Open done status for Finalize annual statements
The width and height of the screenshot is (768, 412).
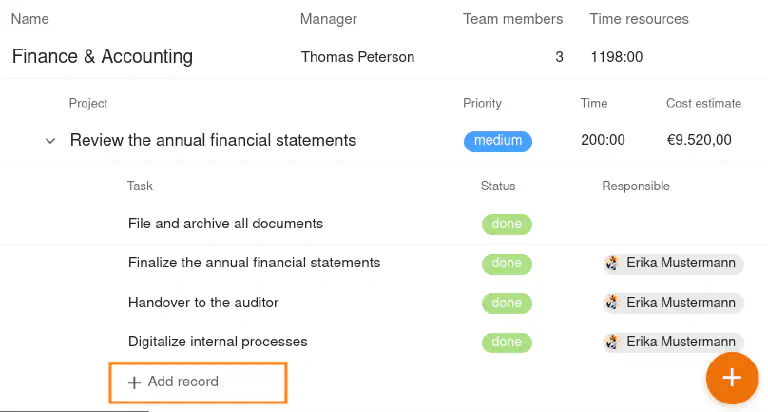click(x=506, y=264)
